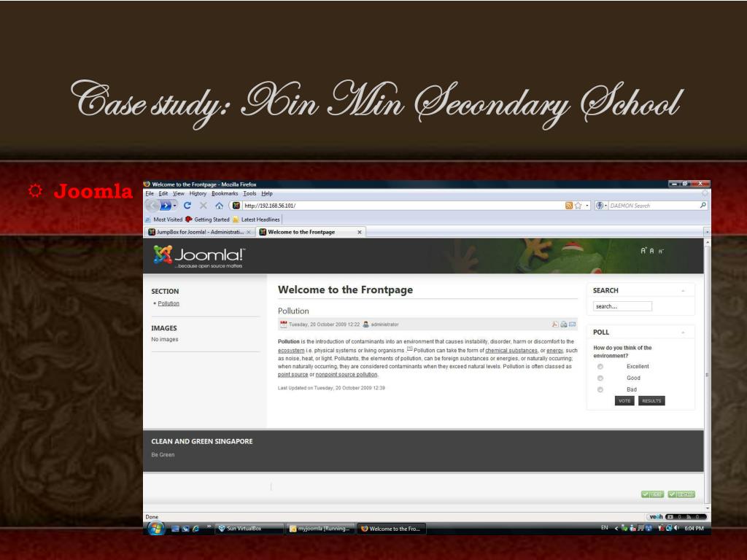Click the Joomla search... input box
This screenshot has height=560, width=747.
(623, 306)
